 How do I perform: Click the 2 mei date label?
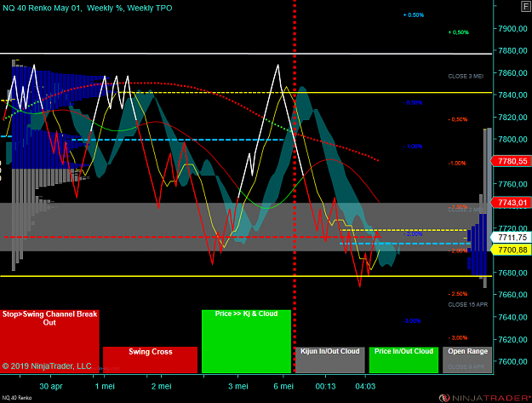[x=161, y=386]
